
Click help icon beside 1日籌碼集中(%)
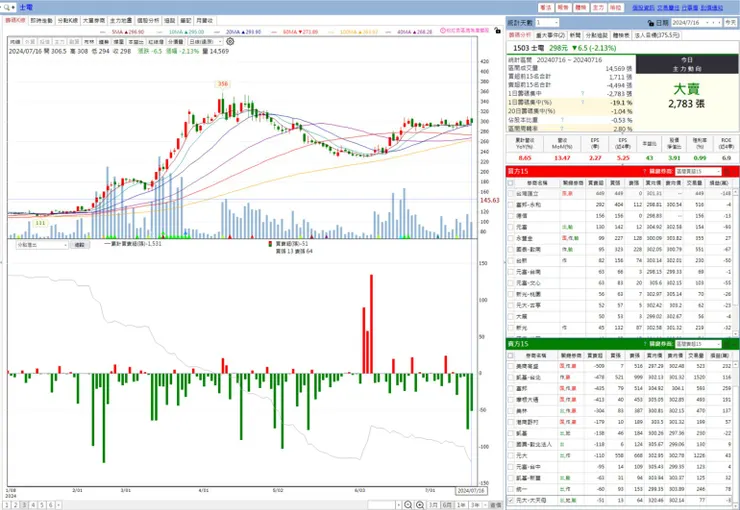pos(582,102)
